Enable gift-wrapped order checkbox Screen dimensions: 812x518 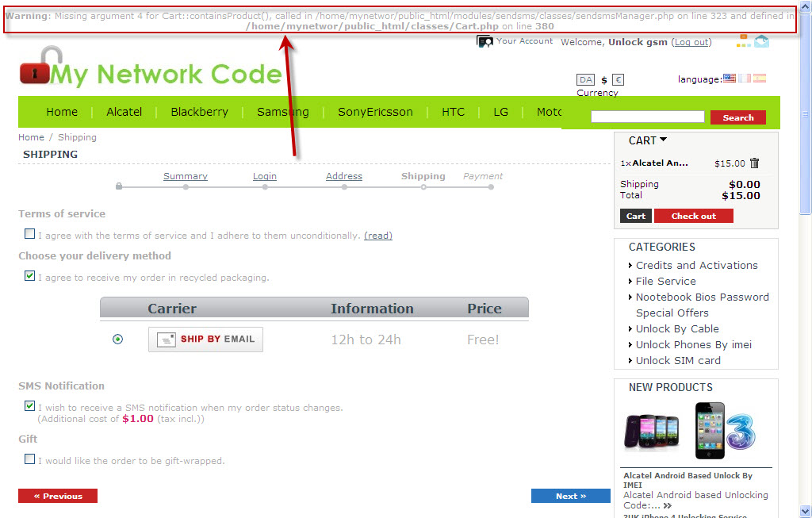click(30, 459)
